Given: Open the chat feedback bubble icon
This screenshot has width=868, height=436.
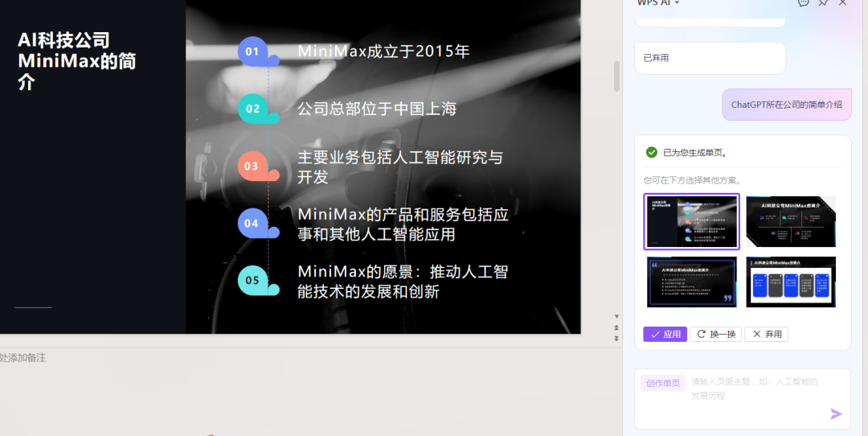Looking at the screenshot, I should coord(803,2).
